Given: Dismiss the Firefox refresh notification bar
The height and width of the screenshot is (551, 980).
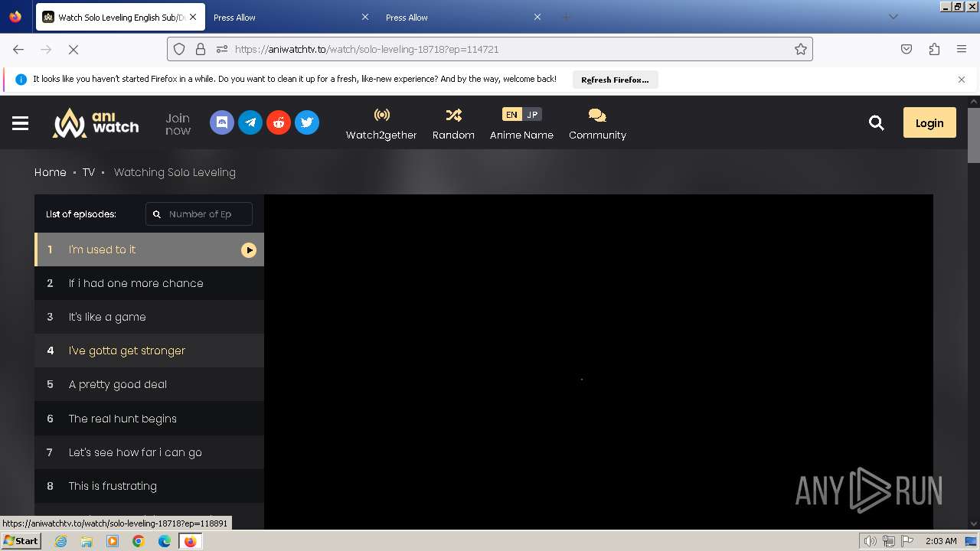Looking at the screenshot, I should click(x=962, y=80).
